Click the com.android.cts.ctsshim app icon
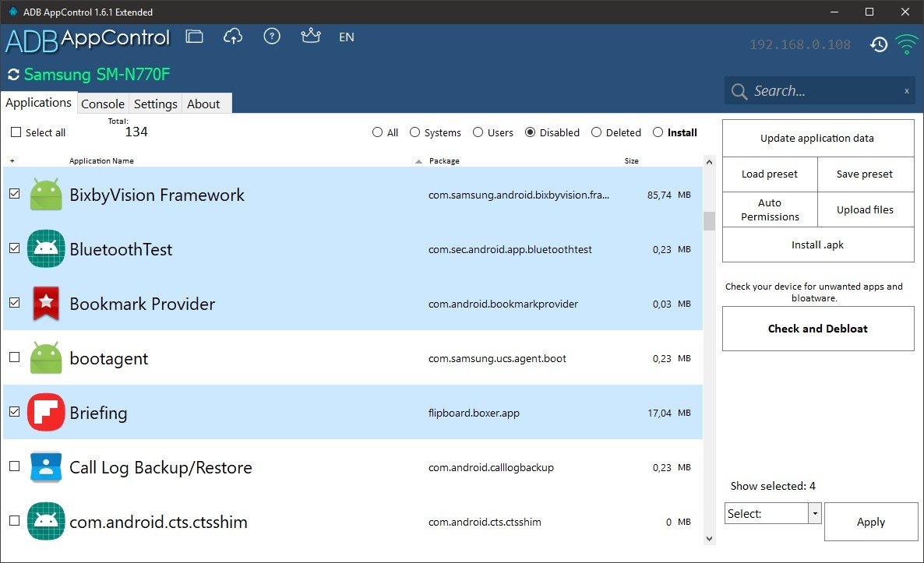924x563 pixels. (46, 521)
